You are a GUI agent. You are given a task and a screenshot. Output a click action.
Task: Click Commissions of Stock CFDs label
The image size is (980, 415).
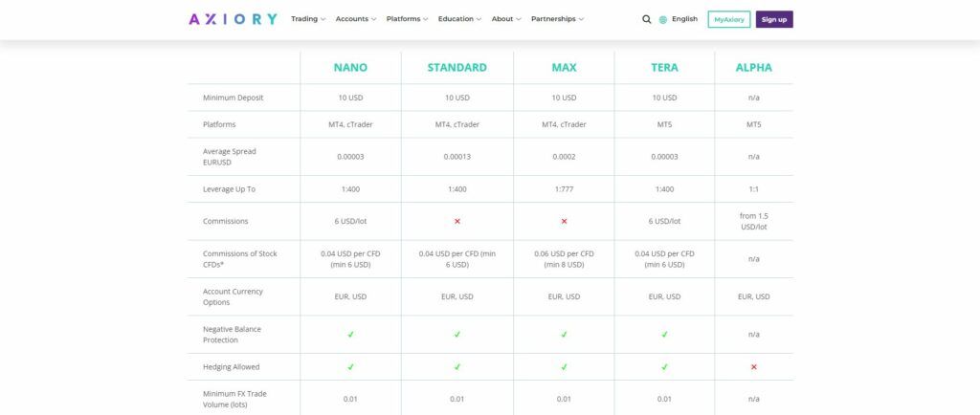(240, 259)
